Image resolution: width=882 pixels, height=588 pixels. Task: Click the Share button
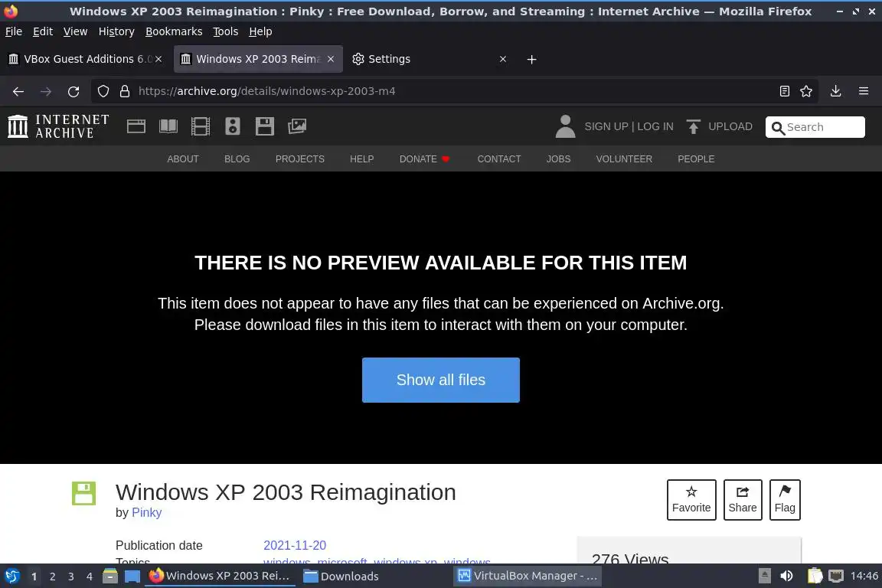[x=743, y=500]
